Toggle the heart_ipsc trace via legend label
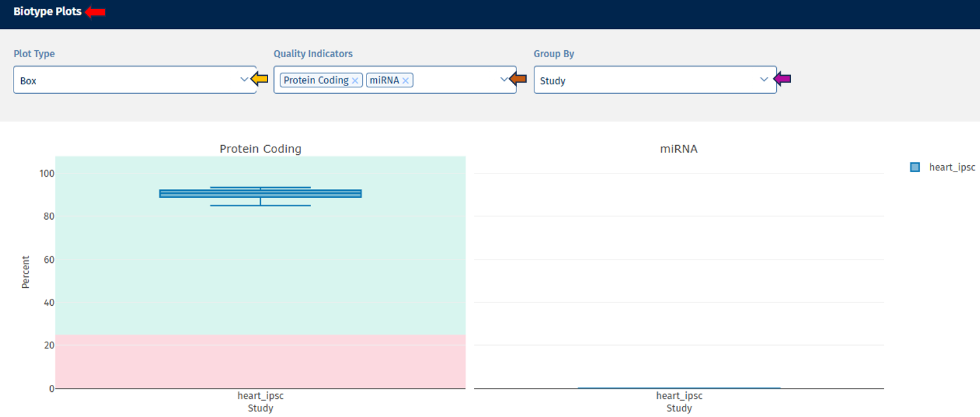 point(952,168)
